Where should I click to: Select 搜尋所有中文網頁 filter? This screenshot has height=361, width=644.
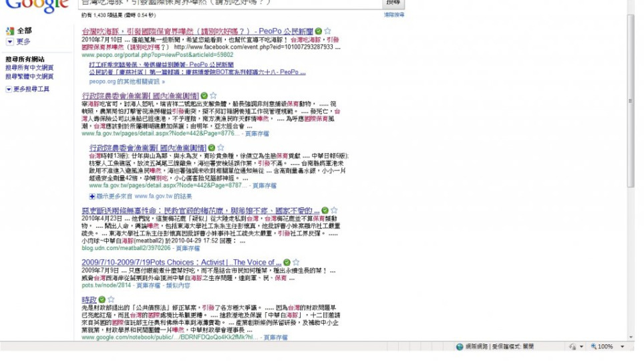tap(29, 68)
